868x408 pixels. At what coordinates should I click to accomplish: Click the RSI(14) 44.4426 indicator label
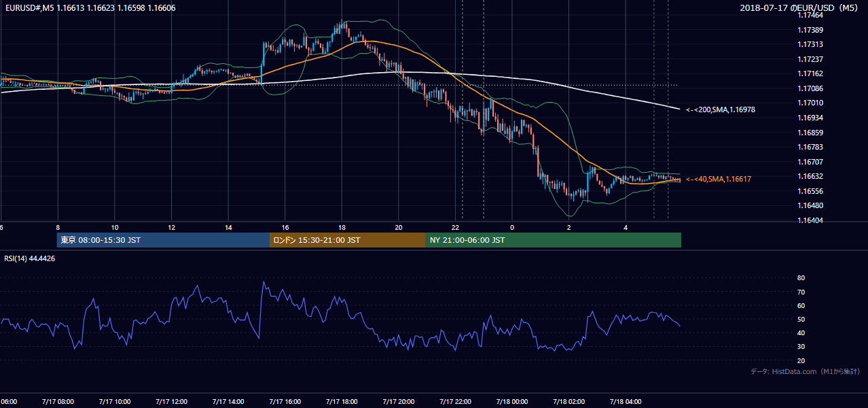click(29, 258)
